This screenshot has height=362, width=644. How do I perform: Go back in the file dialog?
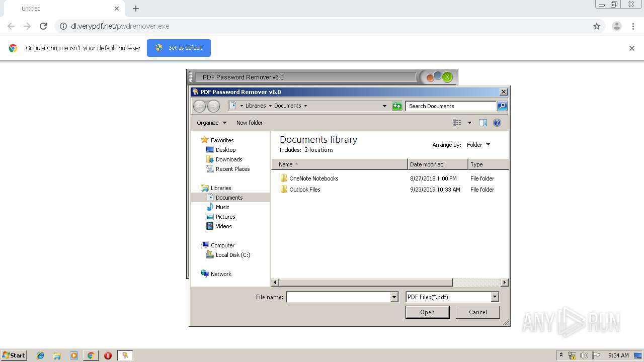coord(199,106)
